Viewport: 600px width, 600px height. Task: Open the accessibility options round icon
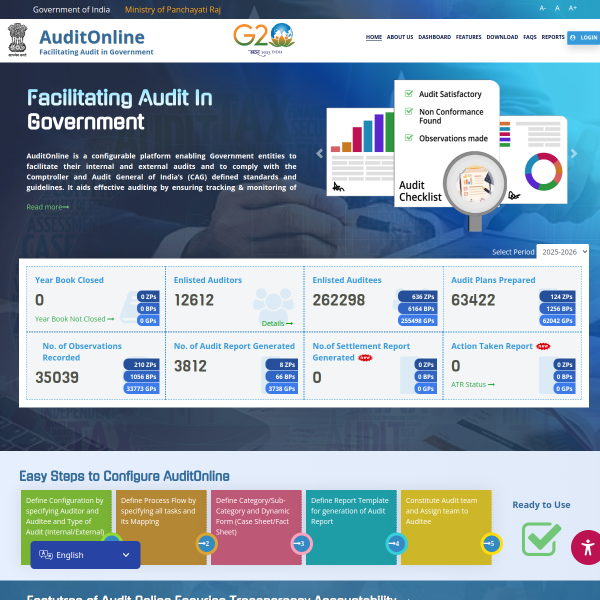[587, 547]
